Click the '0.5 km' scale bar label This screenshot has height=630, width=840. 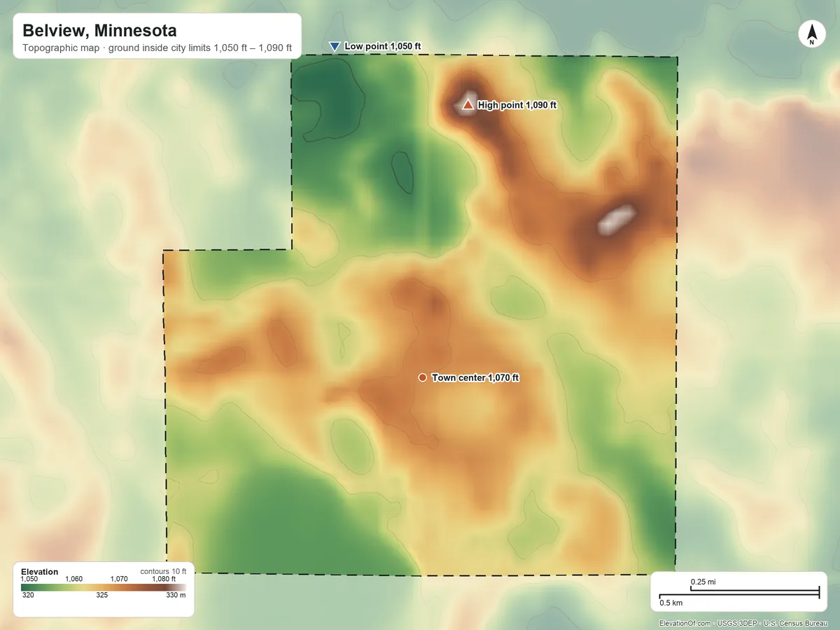pyautogui.click(x=671, y=603)
